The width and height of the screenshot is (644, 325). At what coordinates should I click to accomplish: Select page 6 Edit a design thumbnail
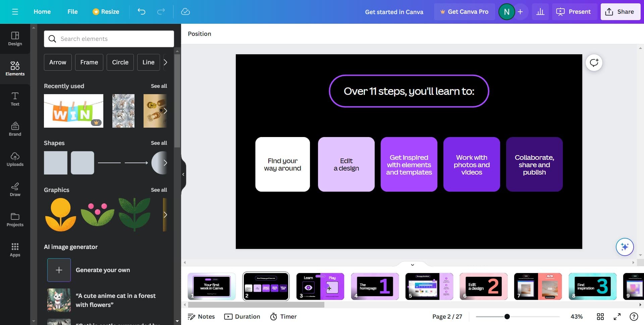tap(484, 286)
